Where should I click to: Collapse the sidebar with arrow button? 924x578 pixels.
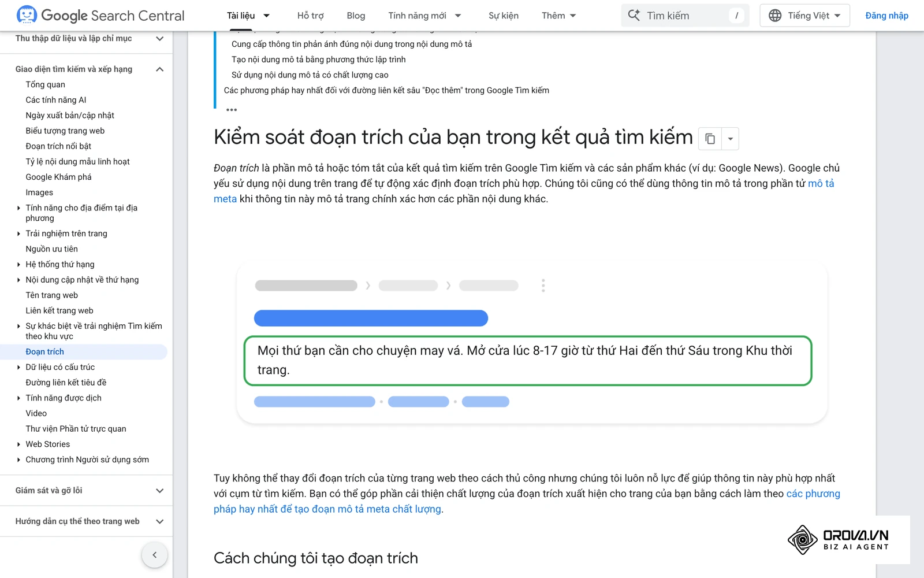pos(154,555)
